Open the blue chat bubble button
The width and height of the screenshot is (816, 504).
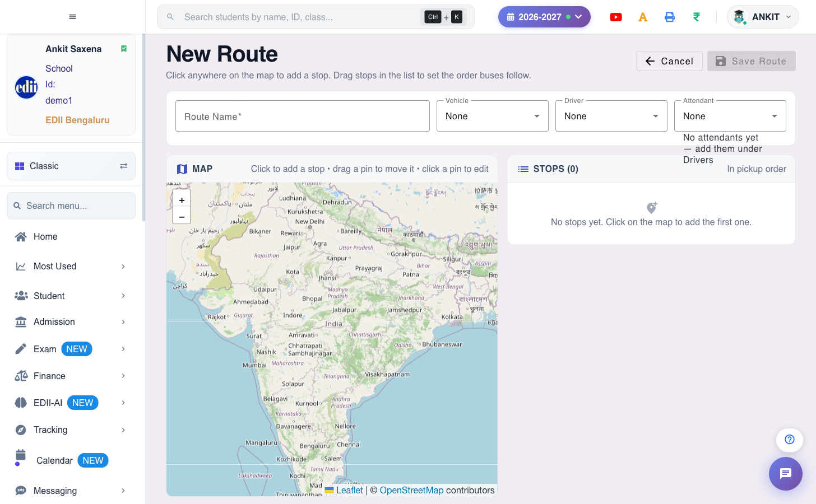point(786,474)
